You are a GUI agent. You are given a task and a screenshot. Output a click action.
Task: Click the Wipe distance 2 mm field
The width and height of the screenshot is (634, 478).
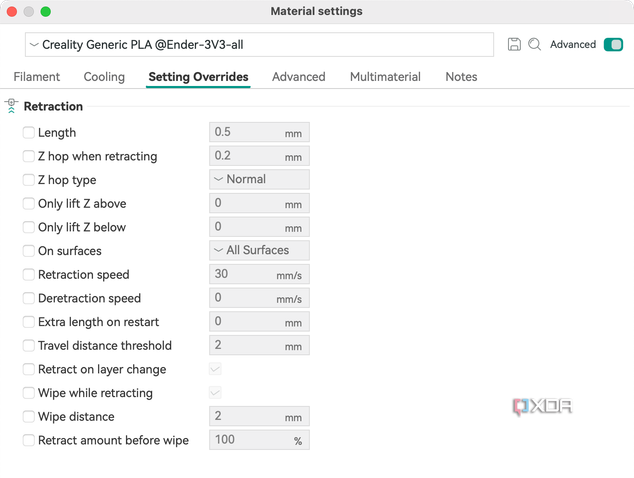[259, 416]
